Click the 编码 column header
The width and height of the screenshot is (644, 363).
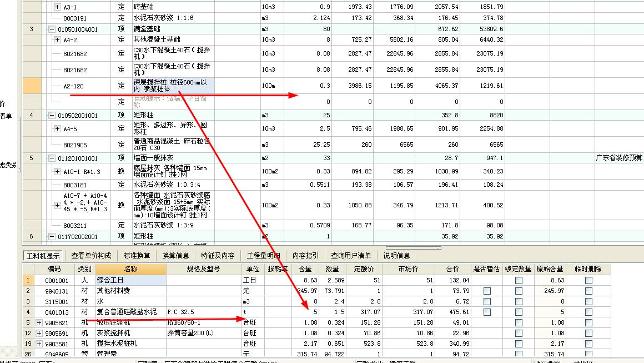point(54,269)
